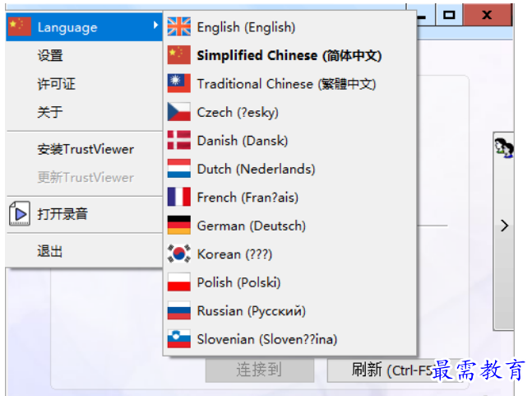Click the Dutch flag icon
Viewport: 532px width, 396px height.
pos(178,169)
